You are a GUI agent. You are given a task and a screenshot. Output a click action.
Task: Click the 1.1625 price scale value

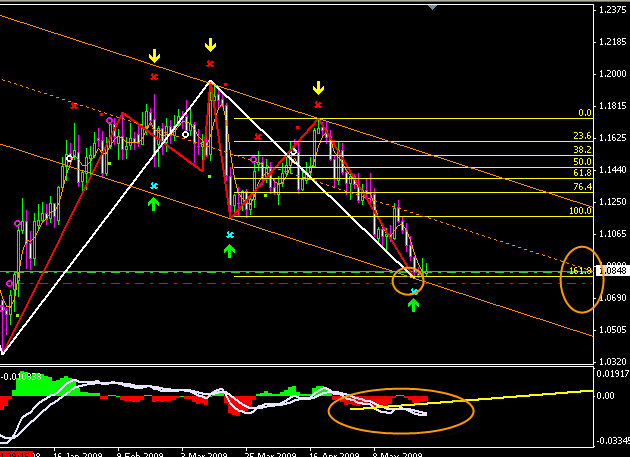pyautogui.click(x=612, y=138)
